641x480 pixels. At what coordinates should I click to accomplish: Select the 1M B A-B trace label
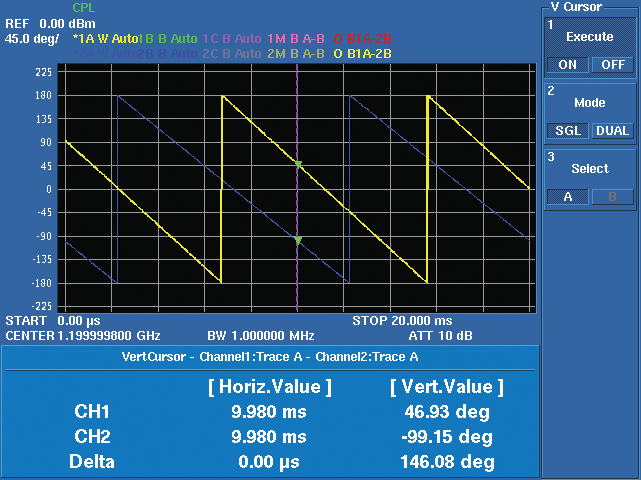coord(294,39)
